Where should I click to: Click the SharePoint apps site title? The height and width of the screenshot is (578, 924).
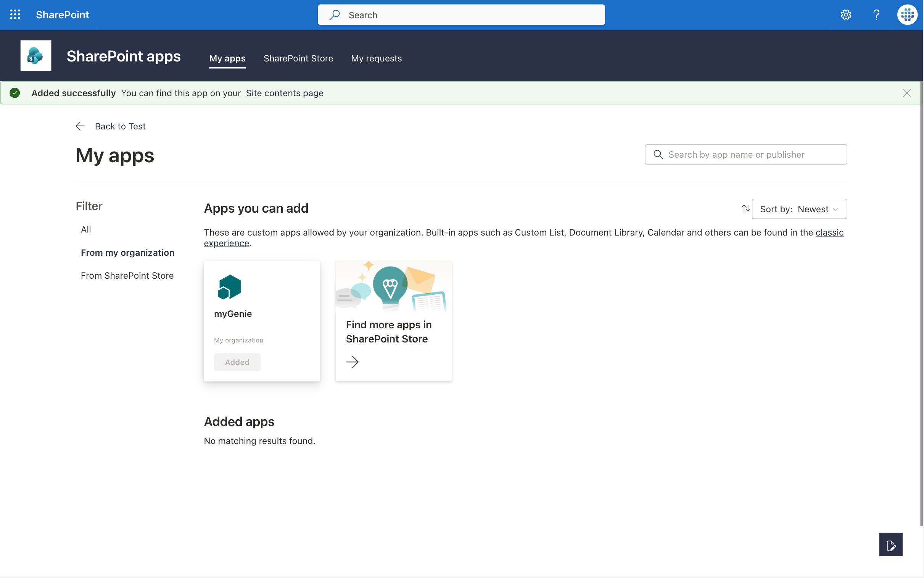coord(124,56)
